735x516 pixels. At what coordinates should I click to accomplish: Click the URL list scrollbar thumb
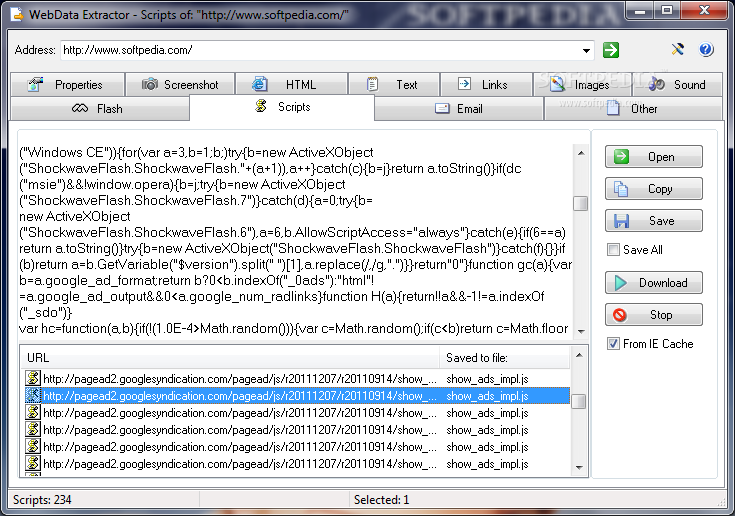pos(579,401)
